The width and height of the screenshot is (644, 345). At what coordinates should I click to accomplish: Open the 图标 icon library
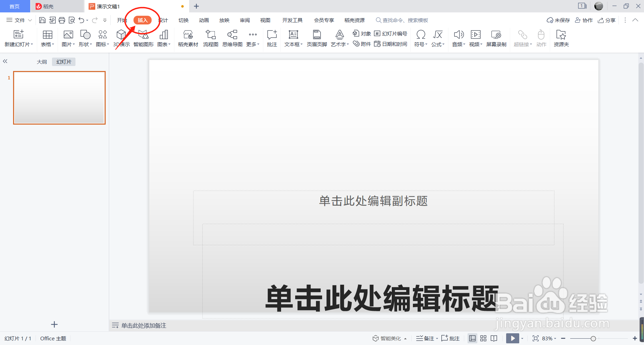102,34
